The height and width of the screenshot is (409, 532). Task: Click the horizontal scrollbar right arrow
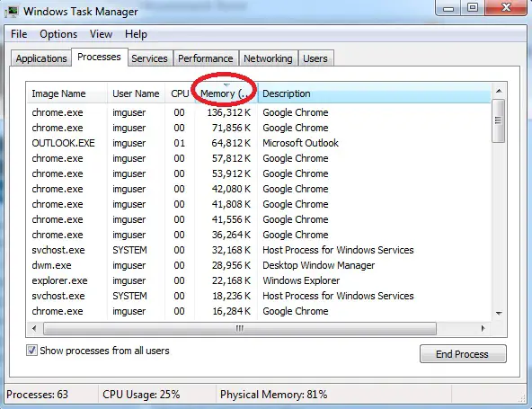(483, 329)
